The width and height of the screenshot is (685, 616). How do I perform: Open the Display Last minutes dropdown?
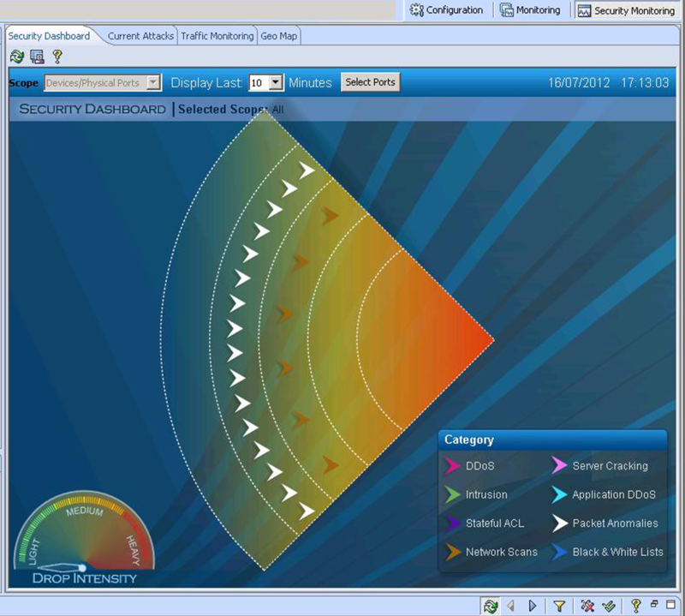[275, 82]
